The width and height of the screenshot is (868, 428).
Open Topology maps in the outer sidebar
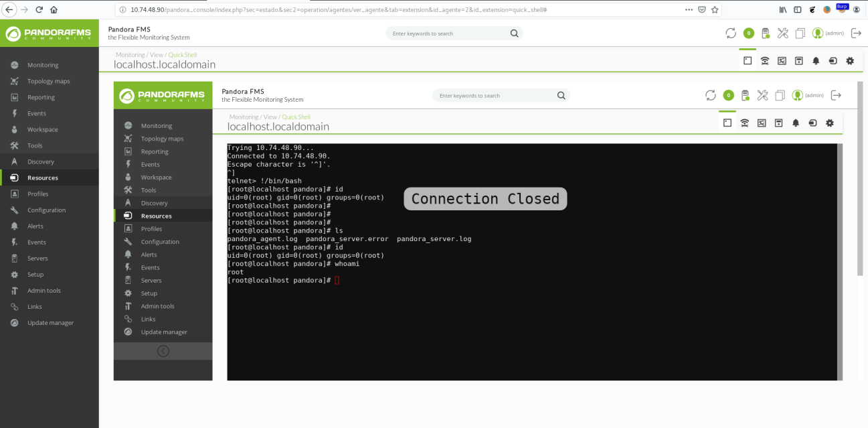click(x=50, y=81)
